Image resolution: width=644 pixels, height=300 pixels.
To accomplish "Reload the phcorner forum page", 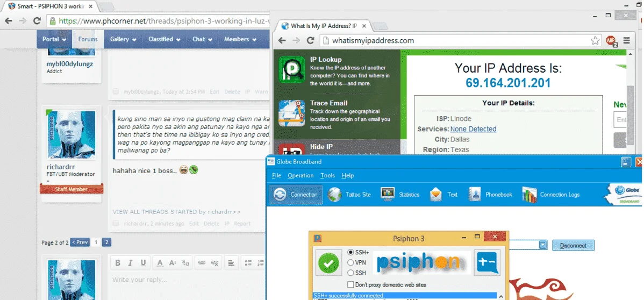I will (x=37, y=20).
